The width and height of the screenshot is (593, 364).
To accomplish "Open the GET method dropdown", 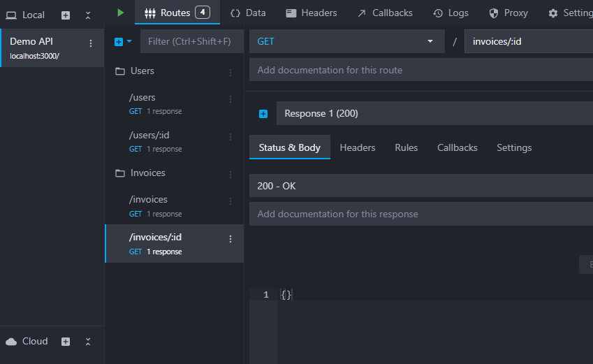I will coord(346,42).
